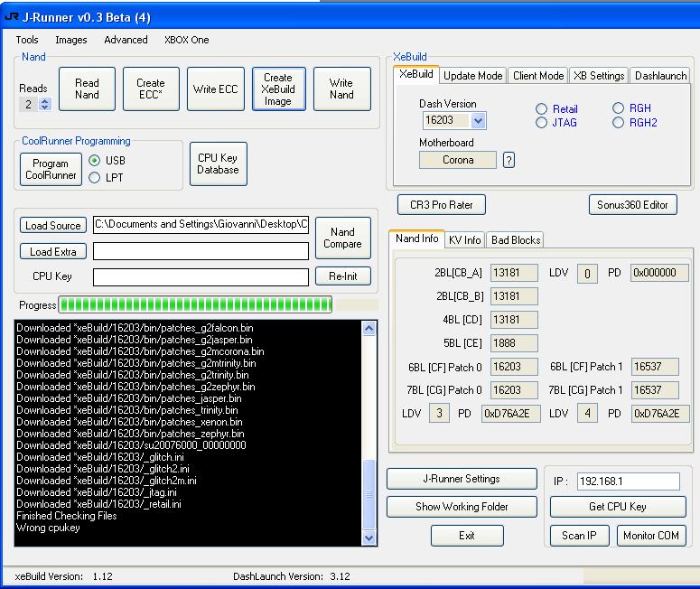Viewport: 700px width, 589px height.
Task: Open the Tools menu
Action: click(27, 40)
